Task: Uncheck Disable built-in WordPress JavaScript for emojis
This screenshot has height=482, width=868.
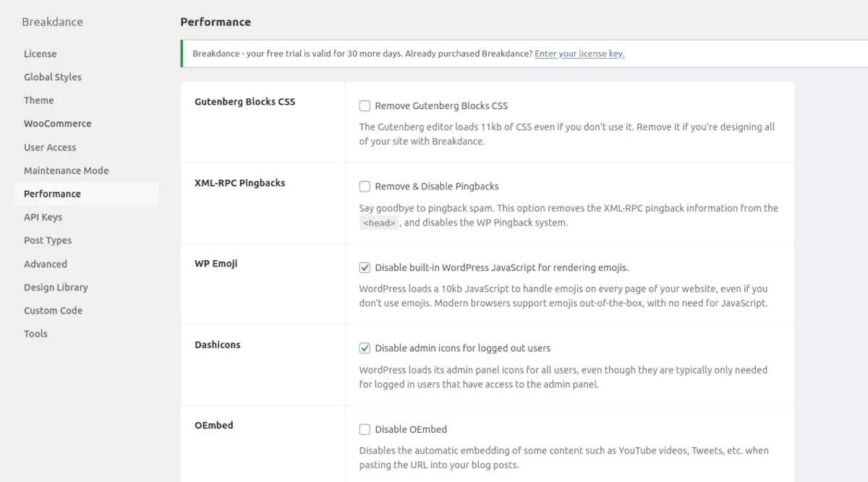Action: pos(365,267)
